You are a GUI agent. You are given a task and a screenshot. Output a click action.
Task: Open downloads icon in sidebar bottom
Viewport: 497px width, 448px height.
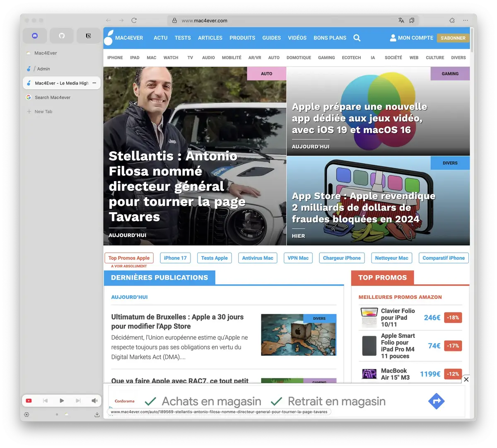point(97,414)
